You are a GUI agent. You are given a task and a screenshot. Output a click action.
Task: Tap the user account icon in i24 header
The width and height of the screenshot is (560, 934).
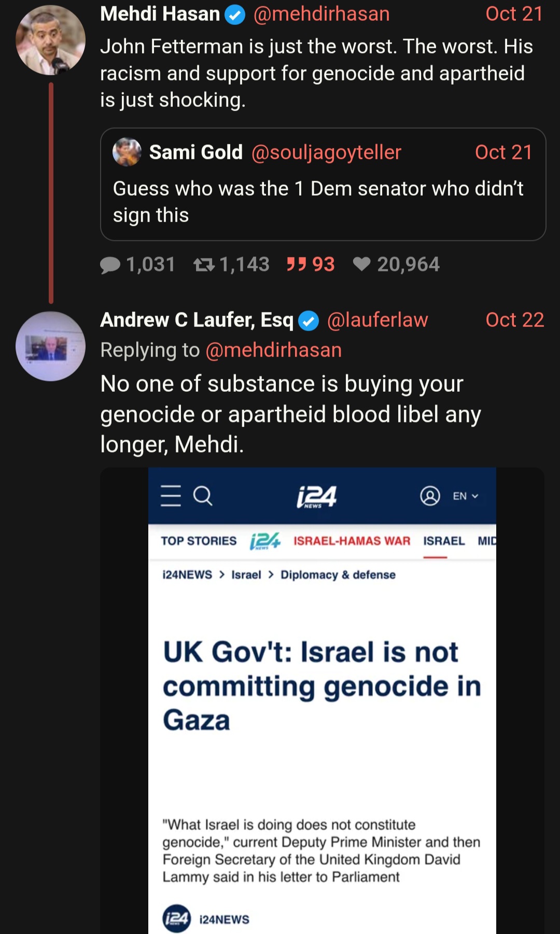coord(430,496)
